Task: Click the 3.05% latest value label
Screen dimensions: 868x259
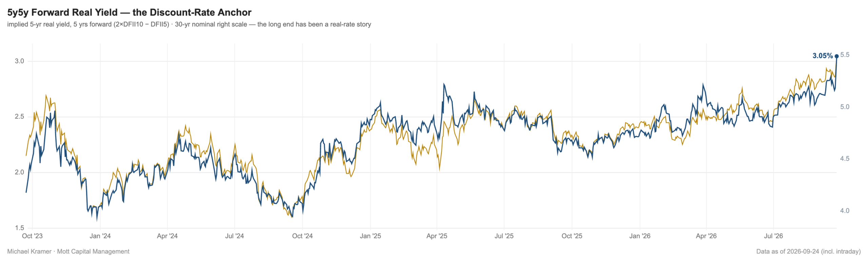Action: pos(822,56)
